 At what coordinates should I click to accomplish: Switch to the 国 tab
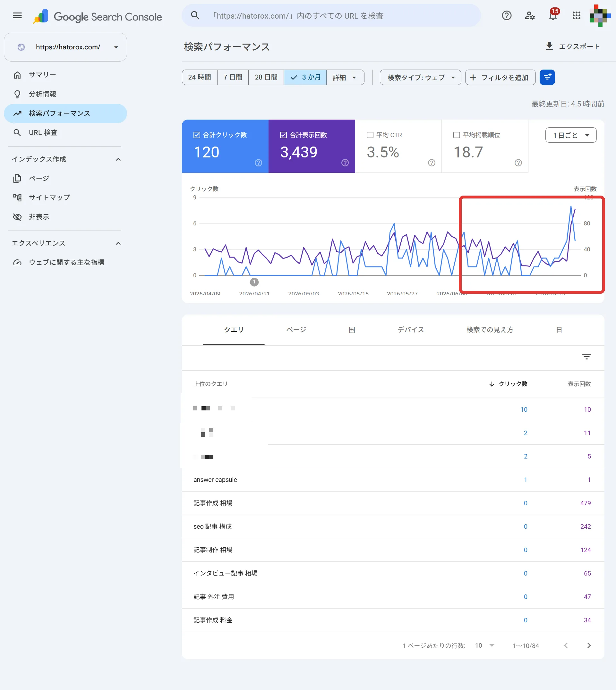(x=352, y=330)
